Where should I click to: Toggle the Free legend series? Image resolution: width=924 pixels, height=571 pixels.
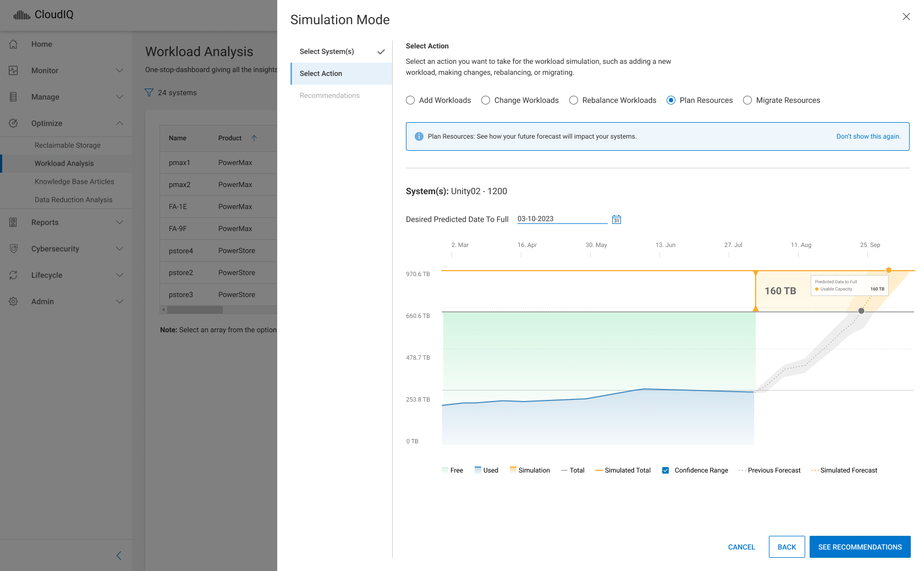453,470
